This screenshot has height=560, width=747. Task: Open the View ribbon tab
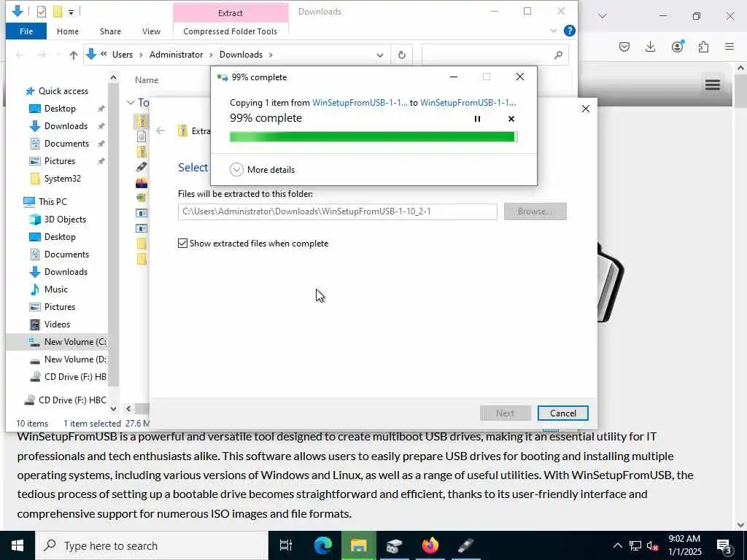click(x=151, y=31)
